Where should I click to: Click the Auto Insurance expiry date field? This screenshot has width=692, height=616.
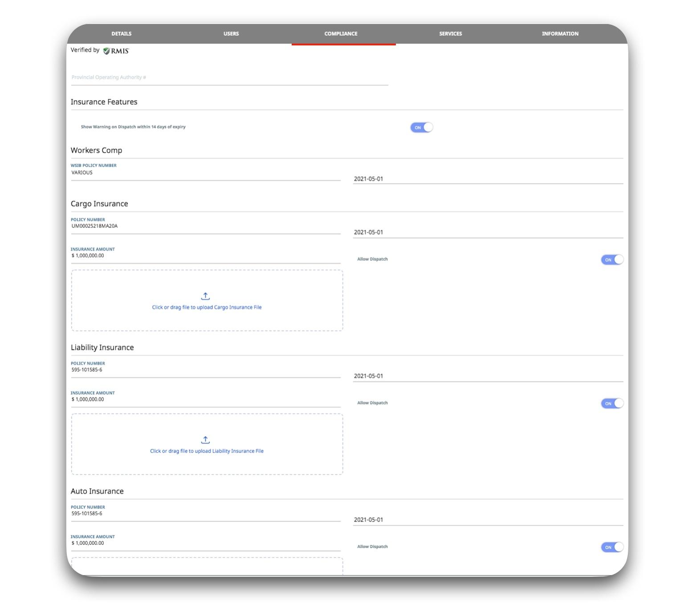click(488, 519)
